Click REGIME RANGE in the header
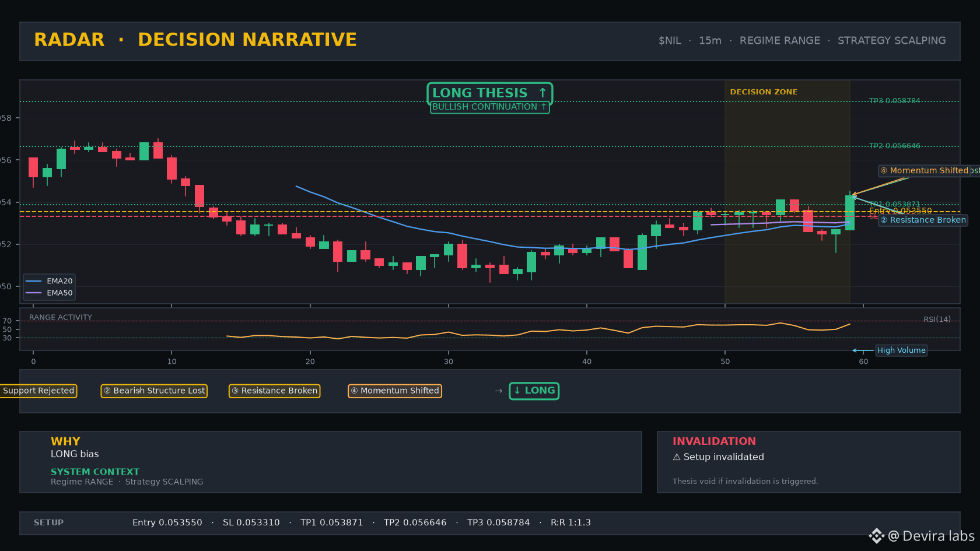The image size is (980, 551). click(780, 41)
